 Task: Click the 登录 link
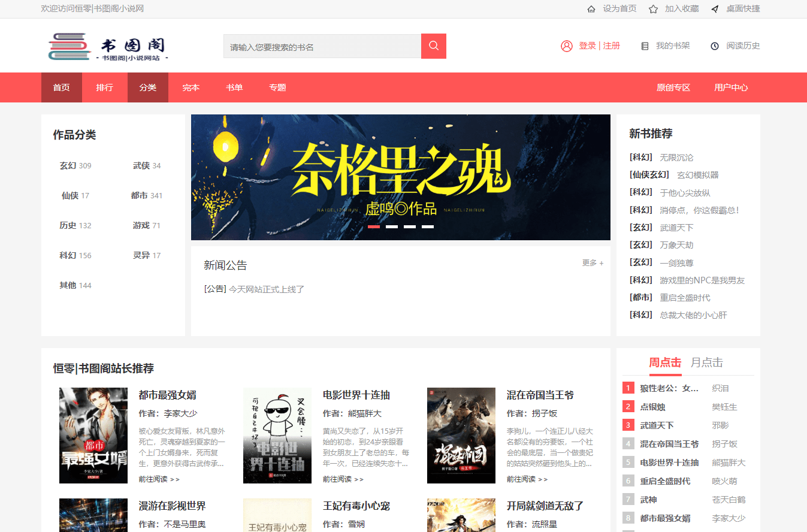click(587, 46)
